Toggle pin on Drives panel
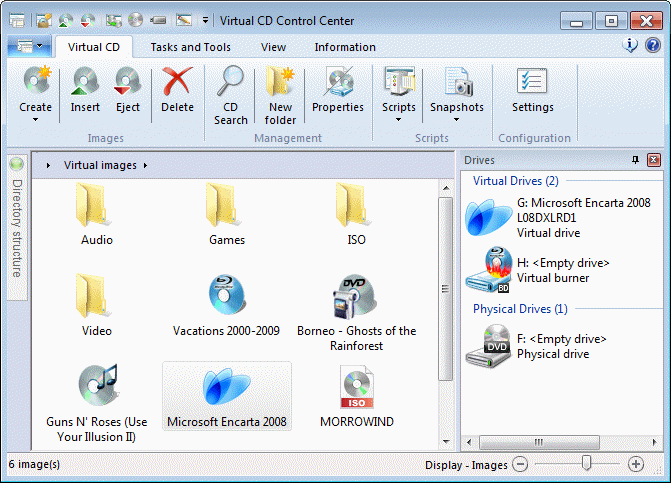Image resolution: width=671 pixels, height=483 pixels. 635,160
